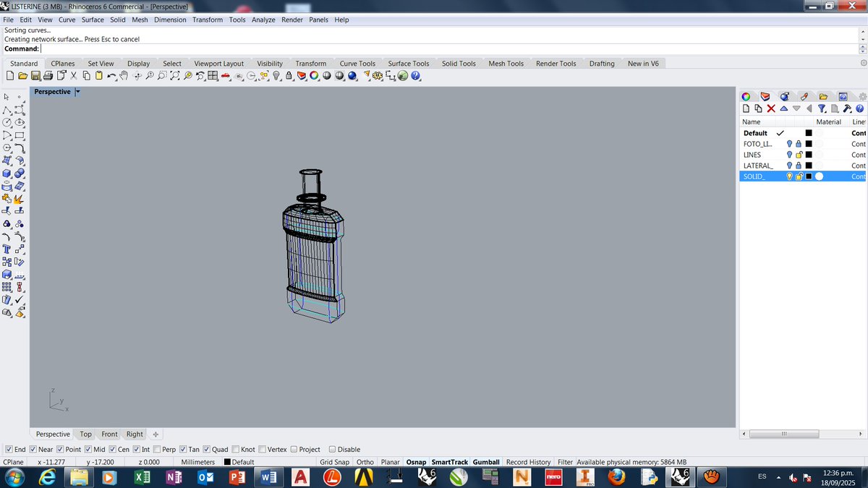Click the Move Layer Up triangle icon
The height and width of the screenshot is (488, 868).
point(784,108)
